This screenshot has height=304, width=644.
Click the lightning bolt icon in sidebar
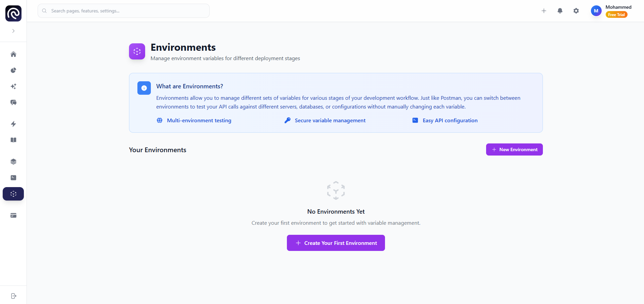pos(13,124)
